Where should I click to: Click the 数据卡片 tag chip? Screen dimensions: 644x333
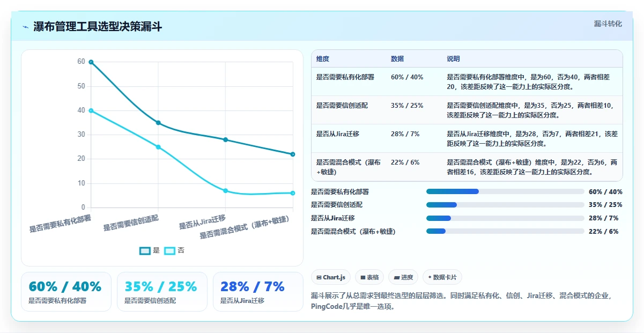click(442, 277)
